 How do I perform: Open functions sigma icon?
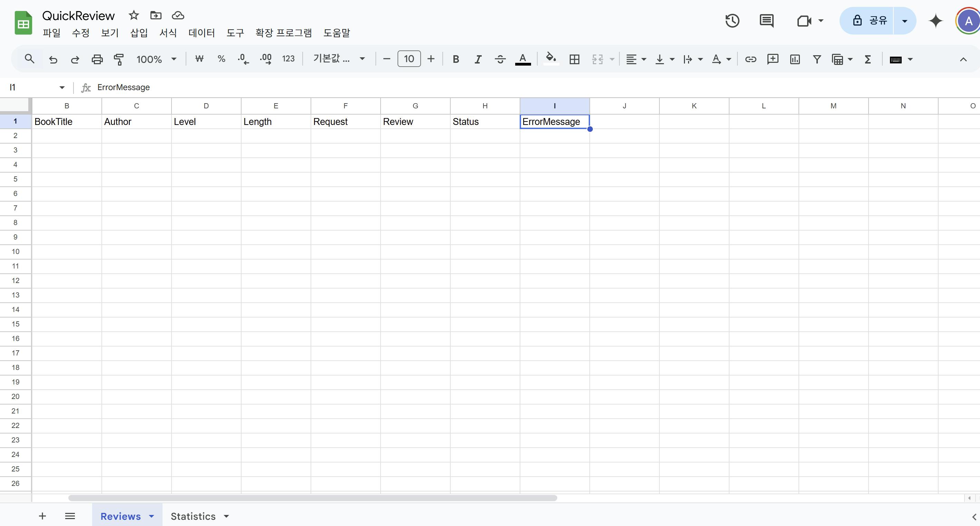(868, 59)
